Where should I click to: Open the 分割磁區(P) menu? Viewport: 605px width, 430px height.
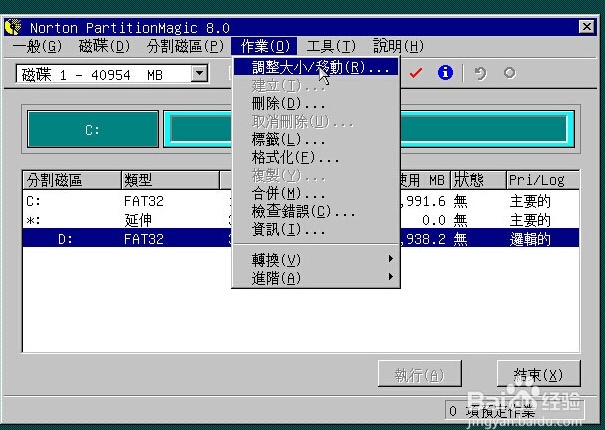pos(185,47)
